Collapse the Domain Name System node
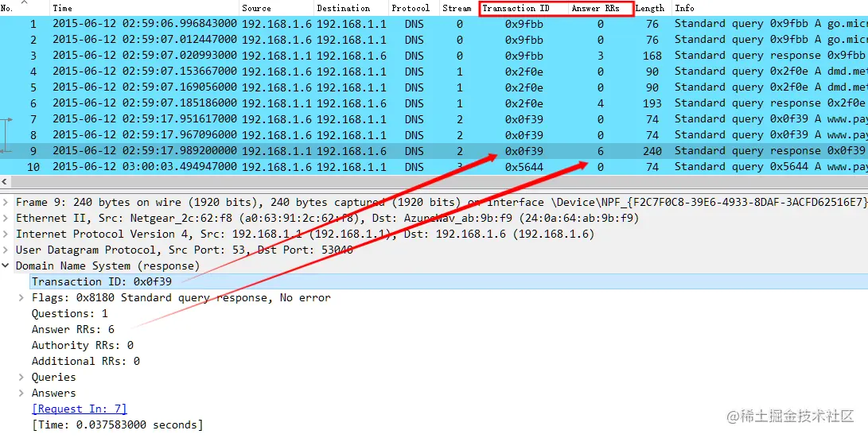 click(x=6, y=266)
